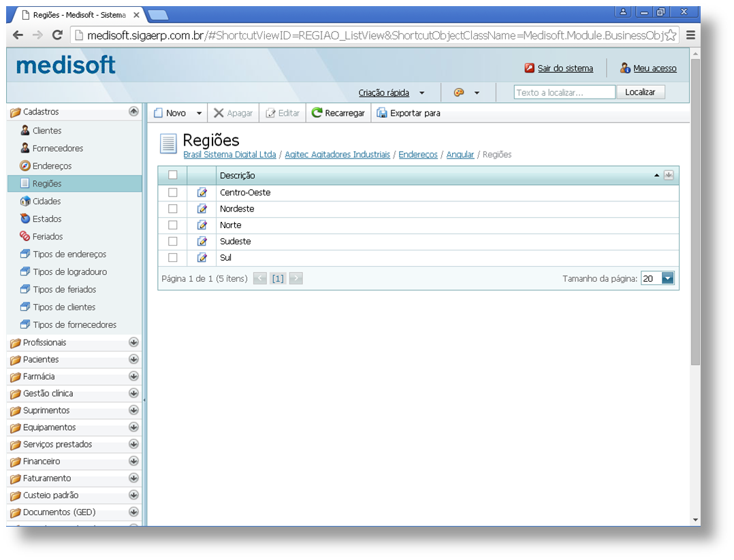Click the Fornecedores person icon
This screenshot has width=734, height=560.
(25, 148)
